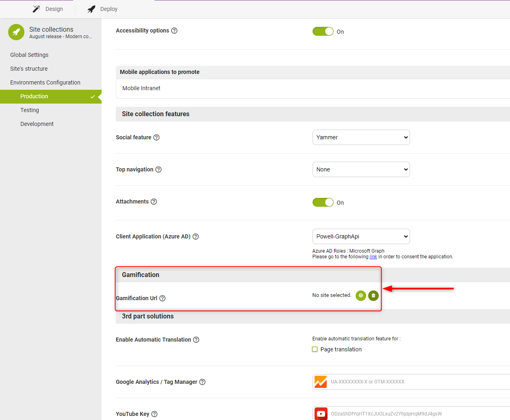Show help for Enable Automatic Translation

[x=196, y=340]
